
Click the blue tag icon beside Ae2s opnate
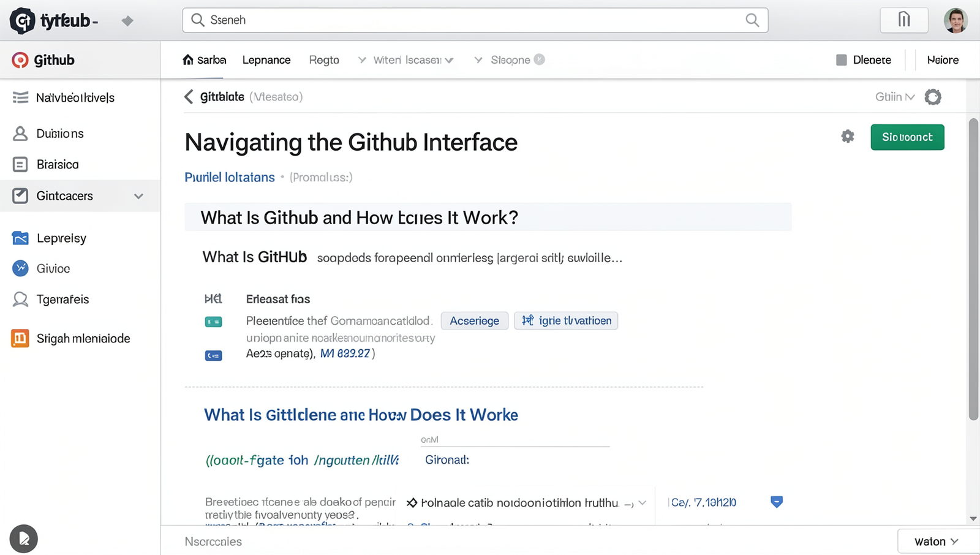click(x=213, y=355)
